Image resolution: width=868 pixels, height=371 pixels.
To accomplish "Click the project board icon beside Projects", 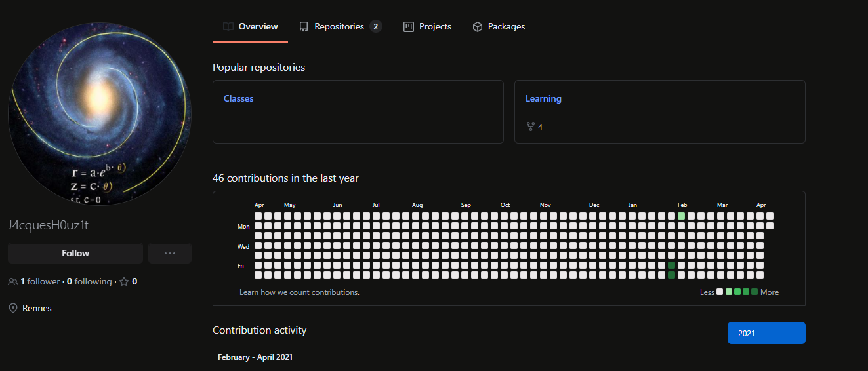I will pos(408,27).
